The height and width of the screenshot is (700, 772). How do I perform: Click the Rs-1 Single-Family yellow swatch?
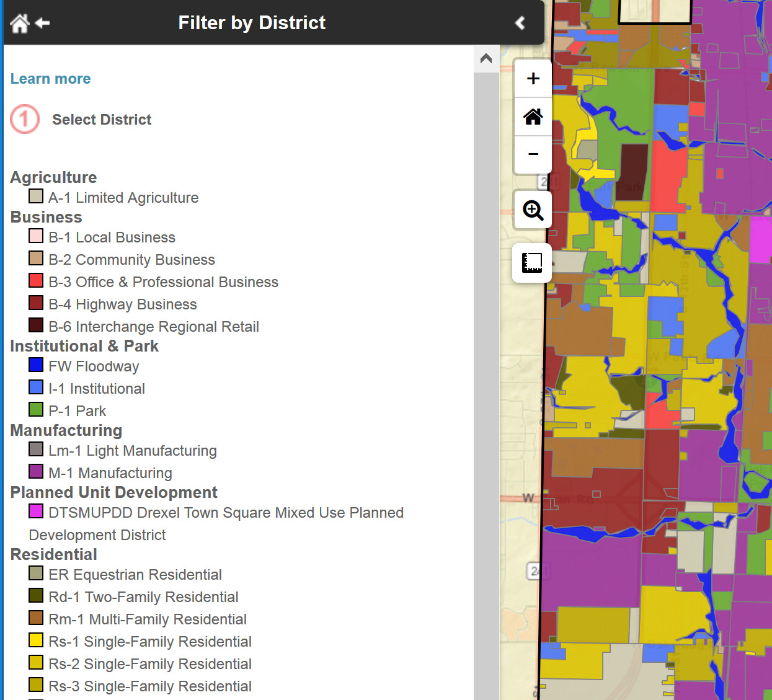(35, 640)
